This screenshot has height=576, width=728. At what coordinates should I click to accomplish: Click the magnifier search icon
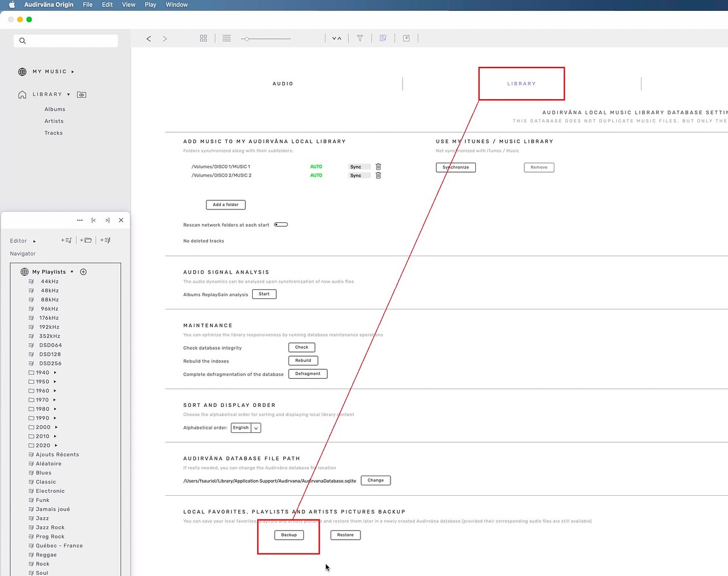pyautogui.click(x=22, y=41)
